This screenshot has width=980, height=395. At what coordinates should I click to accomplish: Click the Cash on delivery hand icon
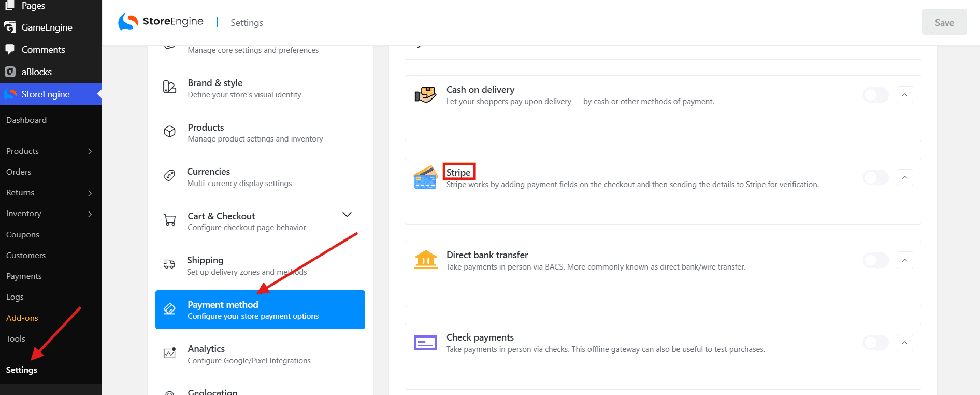(425, 95)
